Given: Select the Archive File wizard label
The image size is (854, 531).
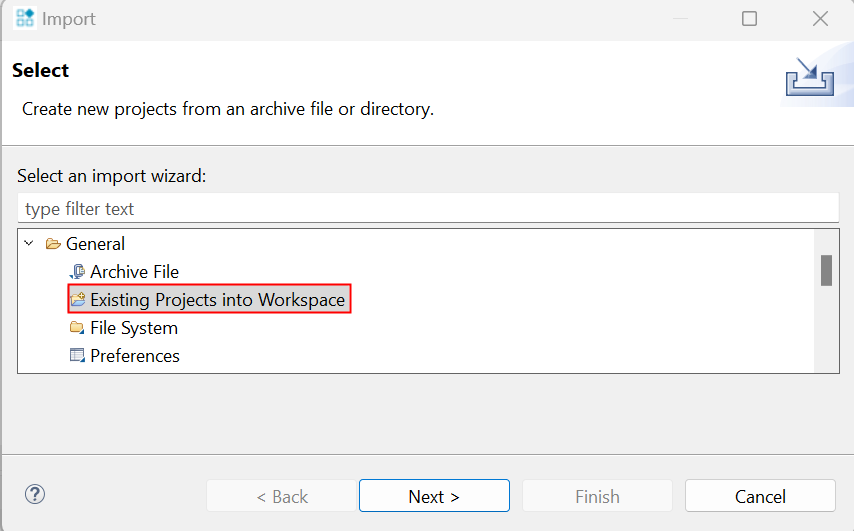Looking at the screenshot, I should (134, 272).
